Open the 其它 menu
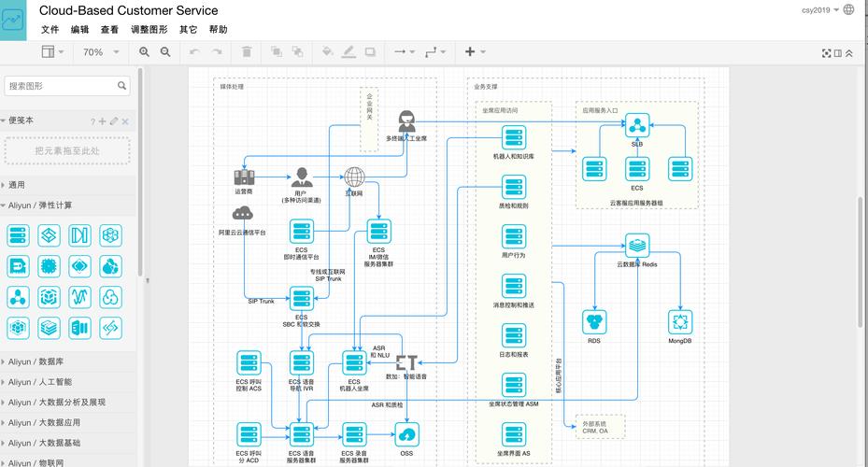This screenshot has height=467, width=868. [188, 29]
